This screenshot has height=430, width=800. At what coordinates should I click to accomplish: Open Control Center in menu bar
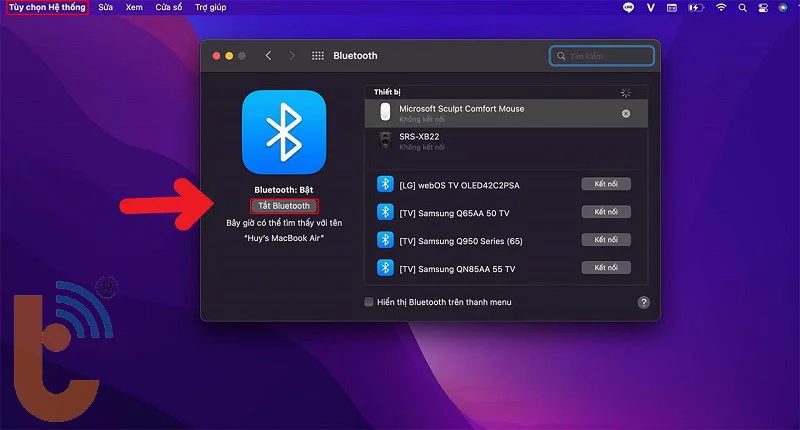pos(763,8)
